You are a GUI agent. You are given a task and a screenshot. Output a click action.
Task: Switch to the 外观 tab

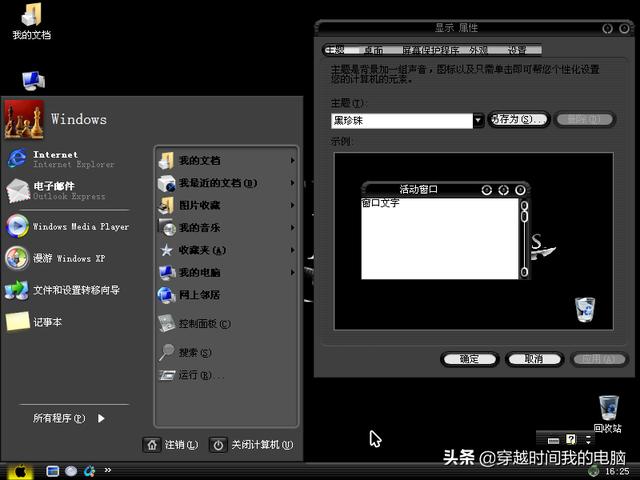[478, 50]
